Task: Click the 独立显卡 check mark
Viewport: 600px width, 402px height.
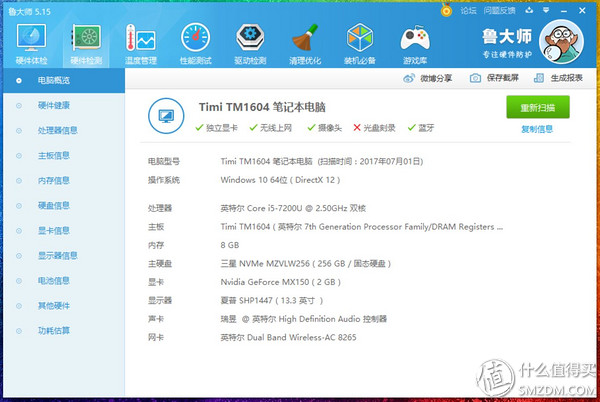Action: [x=199, y=127]
